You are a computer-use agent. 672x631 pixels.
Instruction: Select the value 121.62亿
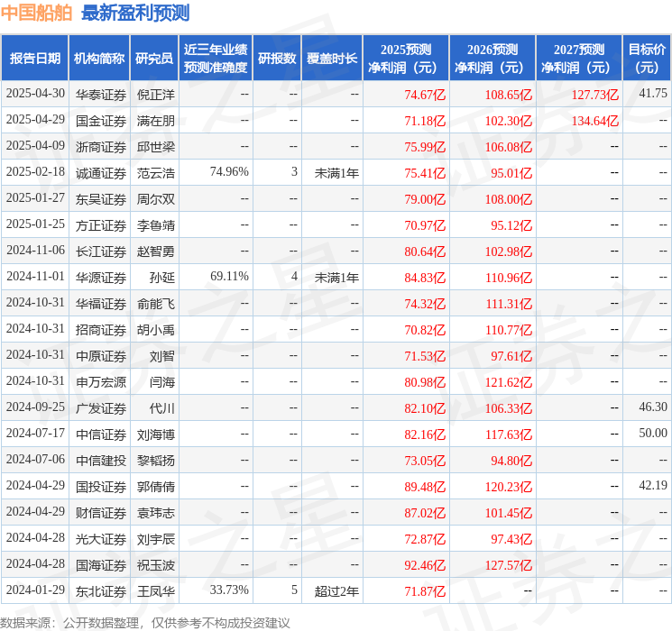[509, 382]
